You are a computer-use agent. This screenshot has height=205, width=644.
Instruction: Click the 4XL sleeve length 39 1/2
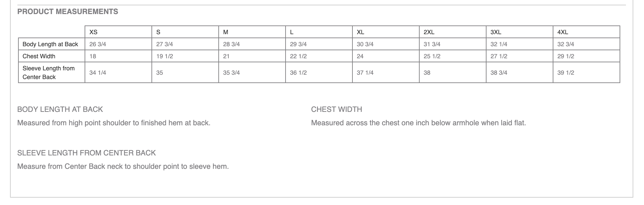point(566,73)
